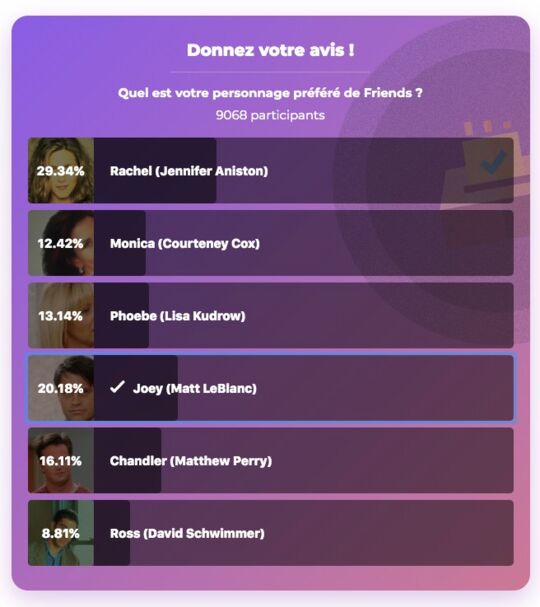
Task: Click the poll question about Friends
Action: 270,93
